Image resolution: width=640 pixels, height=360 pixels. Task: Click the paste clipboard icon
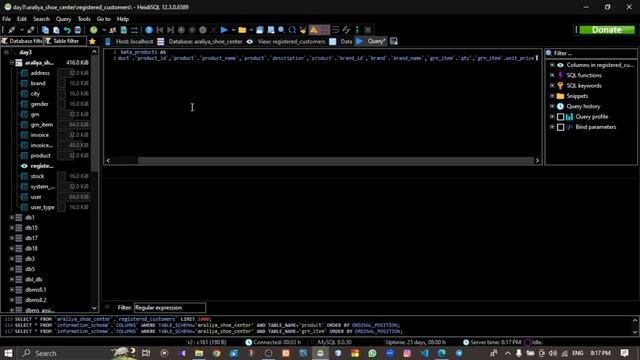(x=56, y=30)
